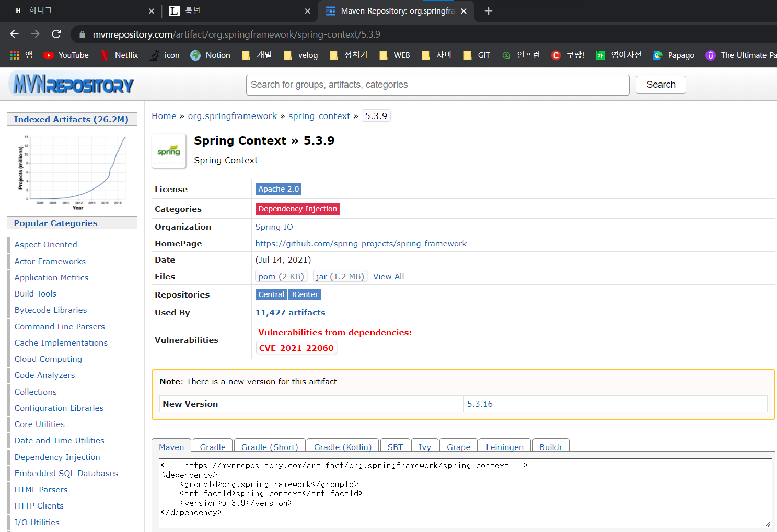Click the View All files link
Viewport: 777px width, 532px height.
tap(388, 276)
